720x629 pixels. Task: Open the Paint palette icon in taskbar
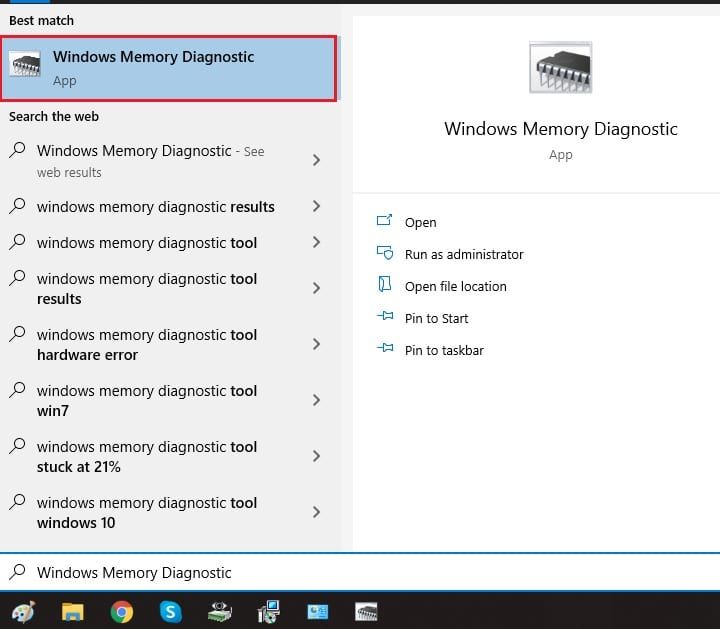tap(23, 612)
